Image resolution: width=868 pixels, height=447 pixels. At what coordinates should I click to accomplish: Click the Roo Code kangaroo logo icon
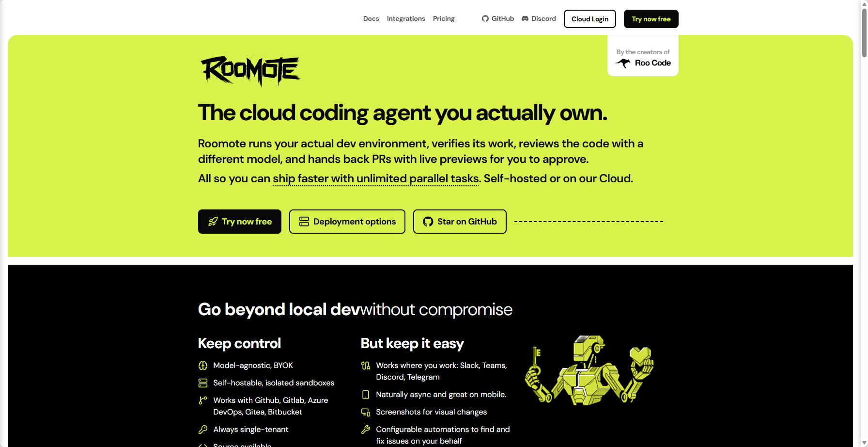click(x=623, y=63)
